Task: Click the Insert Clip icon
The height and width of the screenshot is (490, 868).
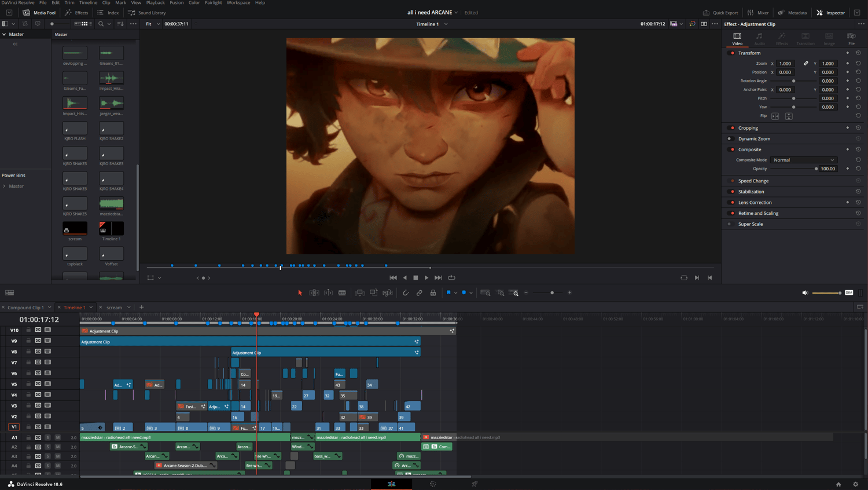Action: [x=359, y=292]
